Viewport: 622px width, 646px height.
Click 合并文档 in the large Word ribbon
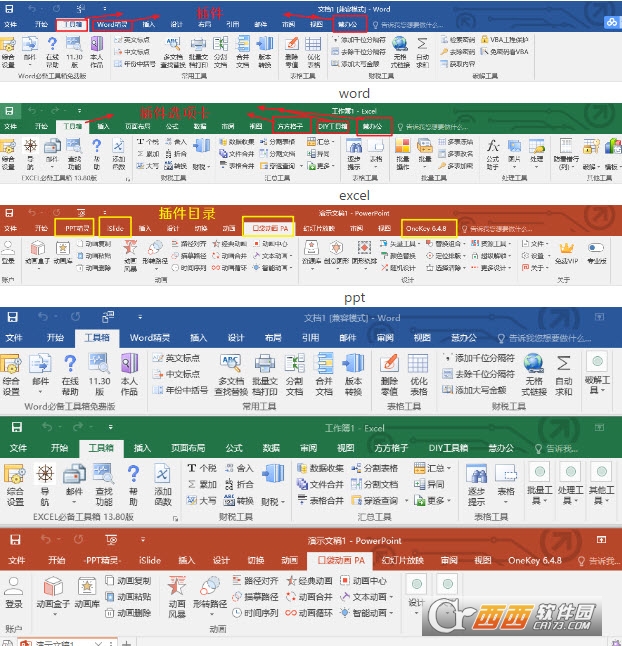pyautogui.click(x=324, y=374)
